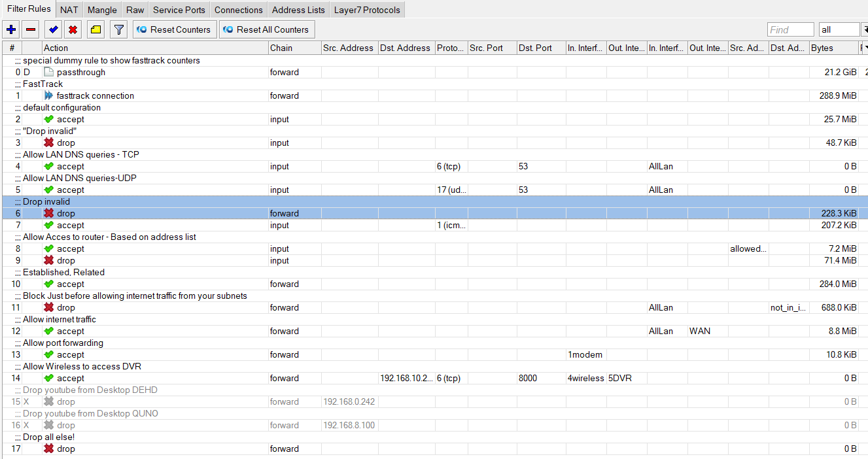Viewport: 868px width, 459px height.
Task: Enable a rule using the blue checkmark toggle
Action: 54,29
